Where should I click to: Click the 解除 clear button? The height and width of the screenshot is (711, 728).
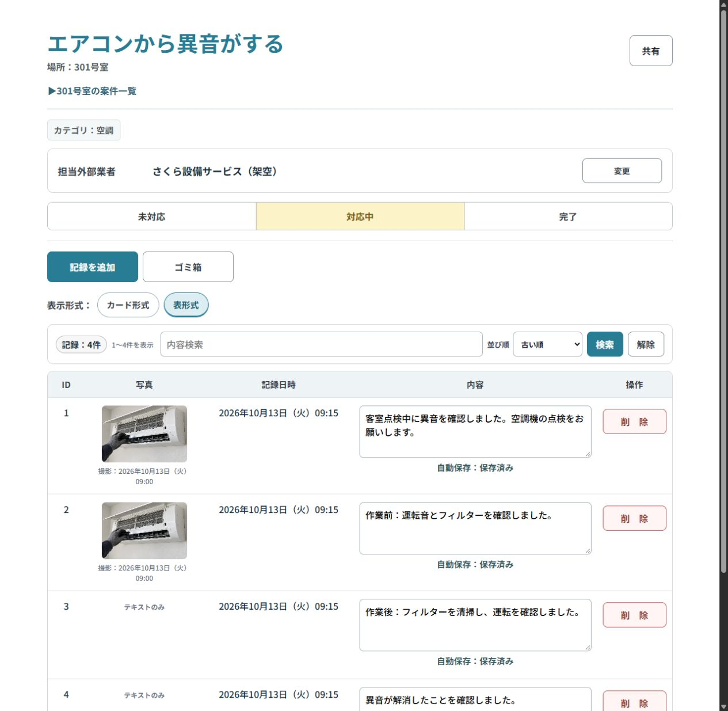(646, 344)
